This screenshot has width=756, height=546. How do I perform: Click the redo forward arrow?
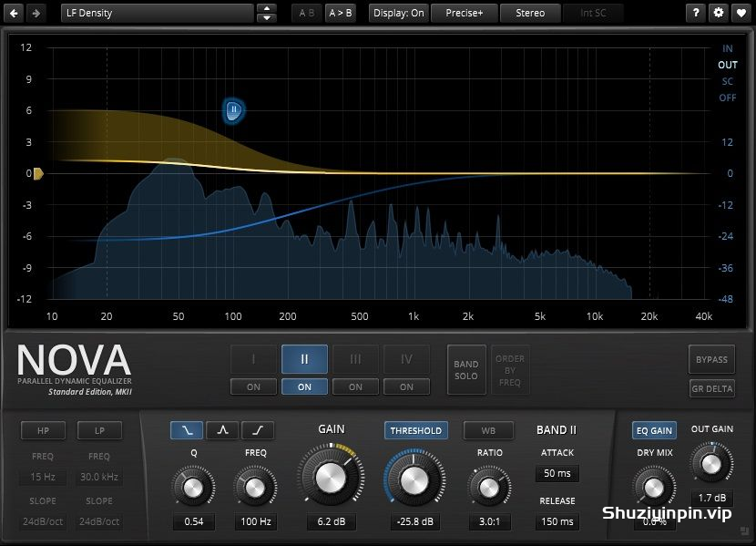(36, 13)
